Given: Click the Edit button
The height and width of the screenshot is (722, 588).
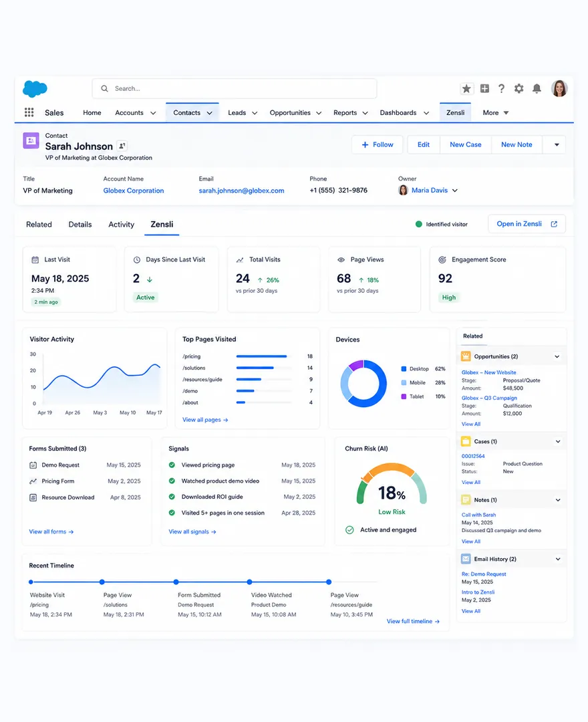Looking at the screenshot, I should (423, 144).
